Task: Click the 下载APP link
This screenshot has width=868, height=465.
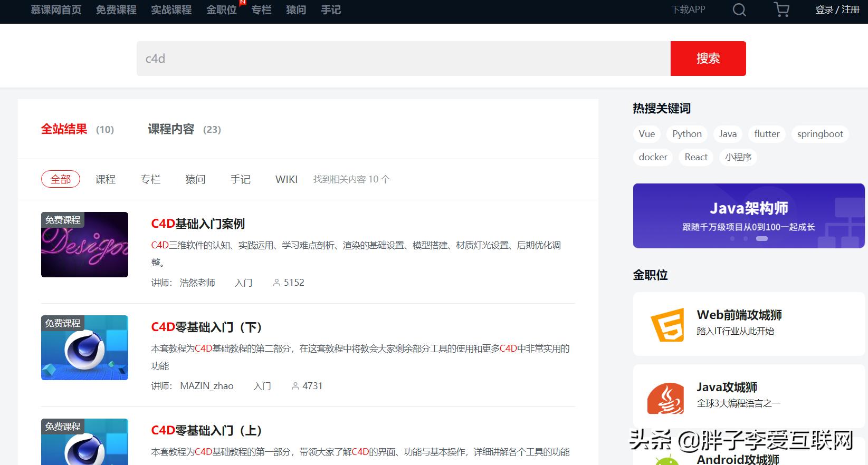Action: pyautogui.click(x=688, y=9)
